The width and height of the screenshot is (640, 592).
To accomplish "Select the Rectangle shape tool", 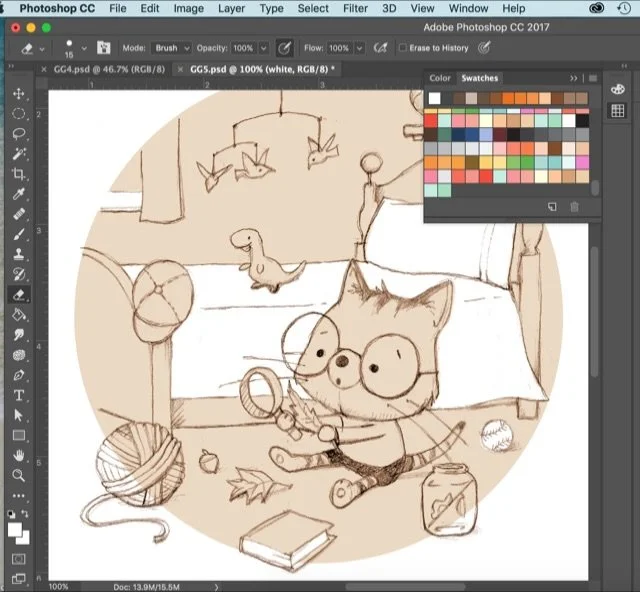I will [19, 436].
